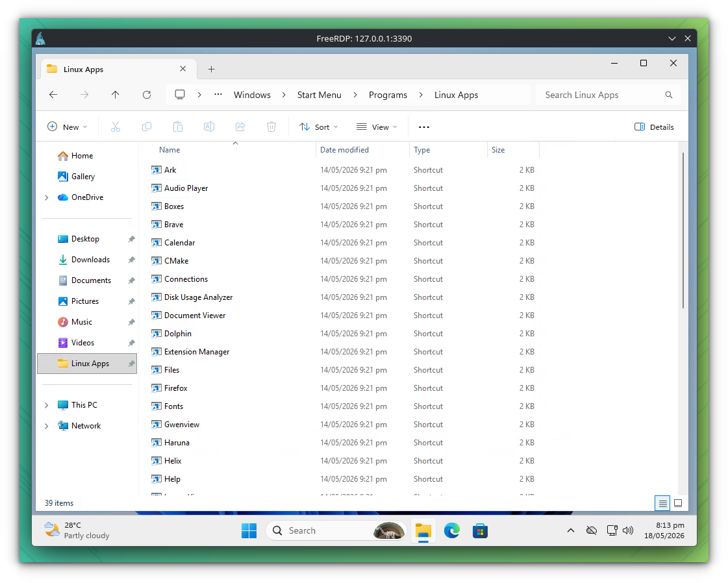Add a new Explorer tab
Image resolution: width=728 pixels, height=583 pixels.
click(x=211, y=69)
